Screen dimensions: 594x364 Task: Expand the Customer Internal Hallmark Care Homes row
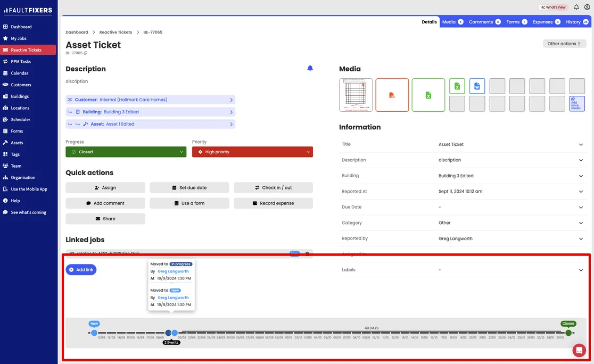151,100
